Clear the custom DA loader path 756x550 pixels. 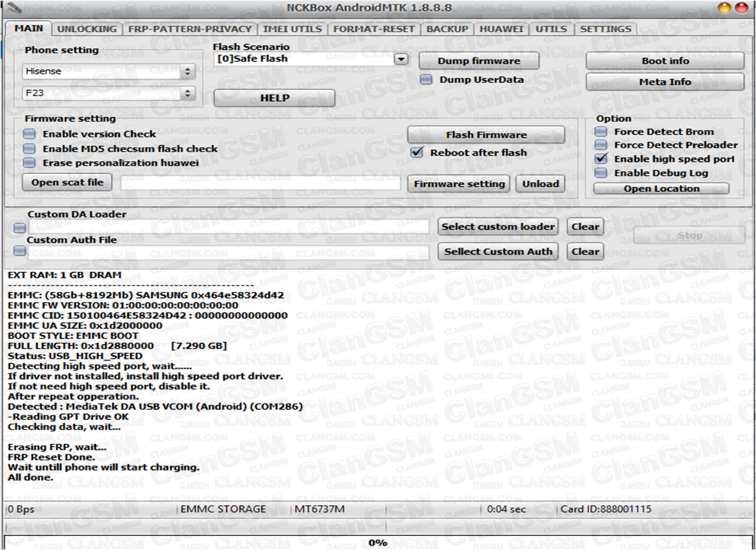tap(585, 227)
